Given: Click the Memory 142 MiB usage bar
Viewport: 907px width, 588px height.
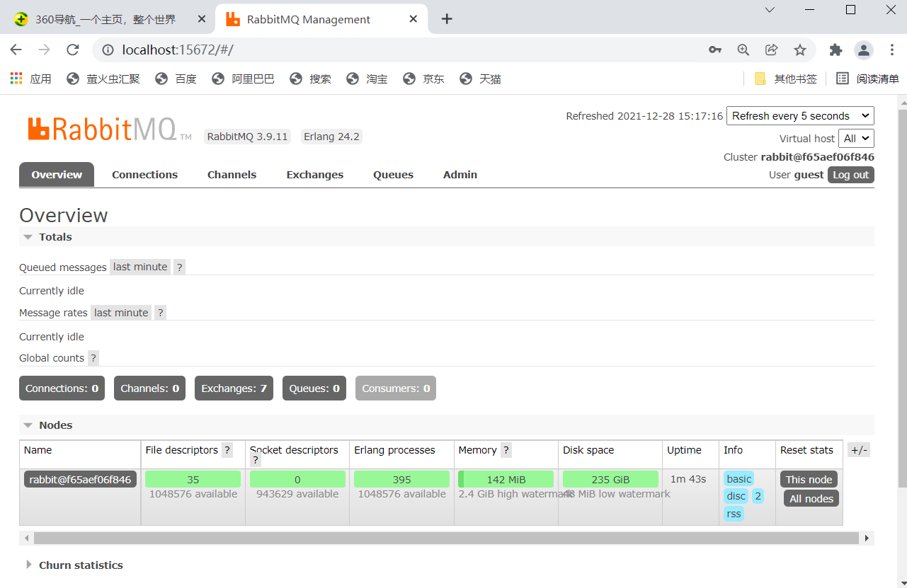Looking at the screenshot, I should [x=506, y=480].
